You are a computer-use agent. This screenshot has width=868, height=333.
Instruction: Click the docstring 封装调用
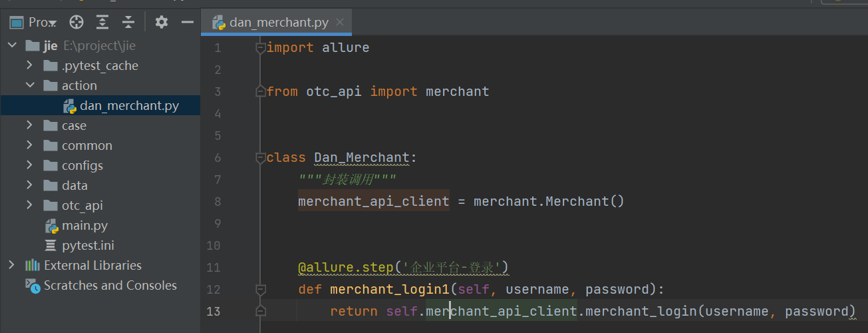tap(348, 179)
